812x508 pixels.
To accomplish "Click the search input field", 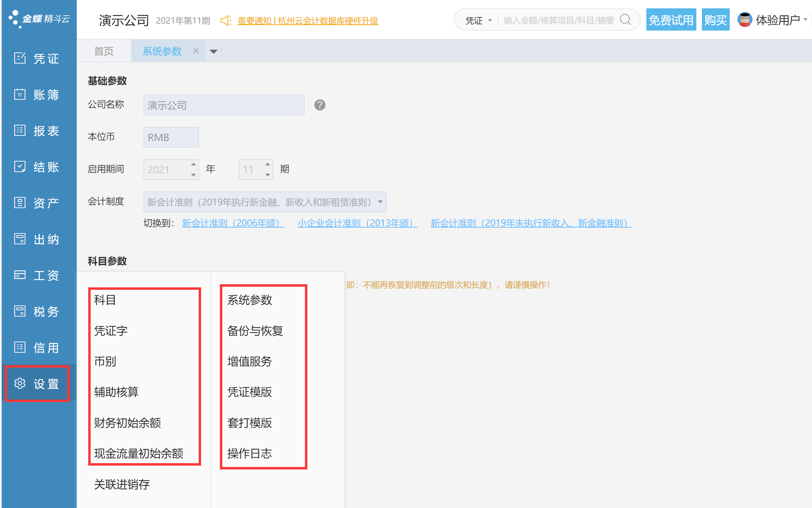I will pyautogui.click(x=558, y=21).
